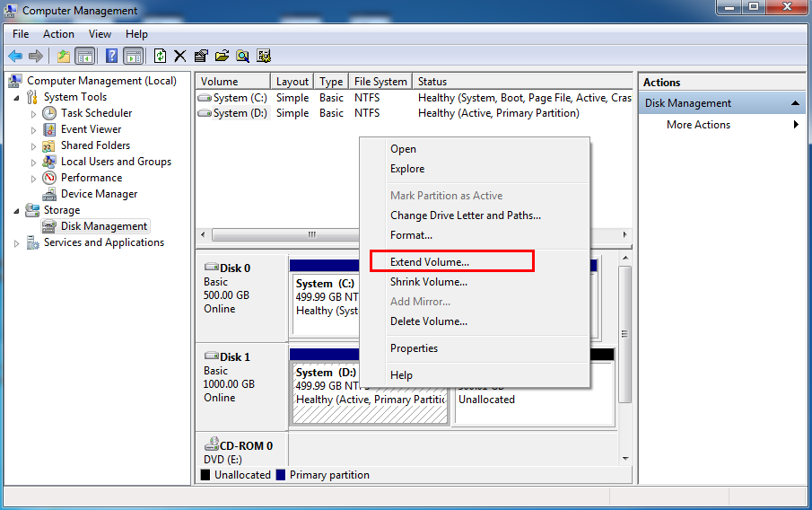
Task: Expand Services and Applications node arrow
Action: click(x=16, y=243)
